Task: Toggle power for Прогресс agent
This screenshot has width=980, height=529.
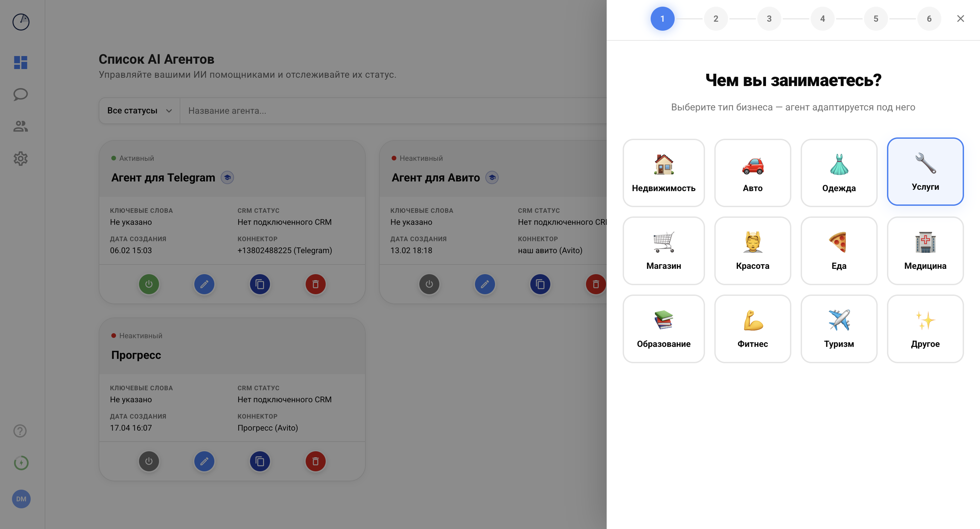Action: tap(149, 461)
